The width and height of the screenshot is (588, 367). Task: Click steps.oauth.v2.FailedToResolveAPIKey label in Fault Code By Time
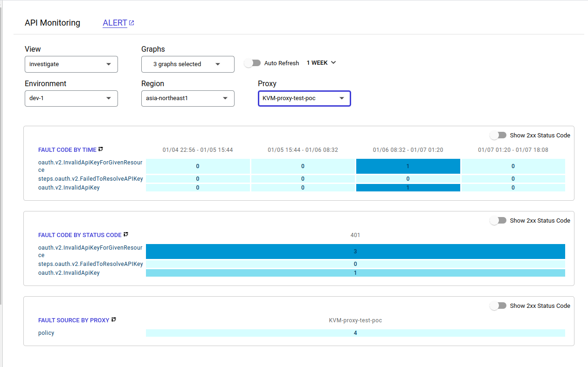point(90,179)
